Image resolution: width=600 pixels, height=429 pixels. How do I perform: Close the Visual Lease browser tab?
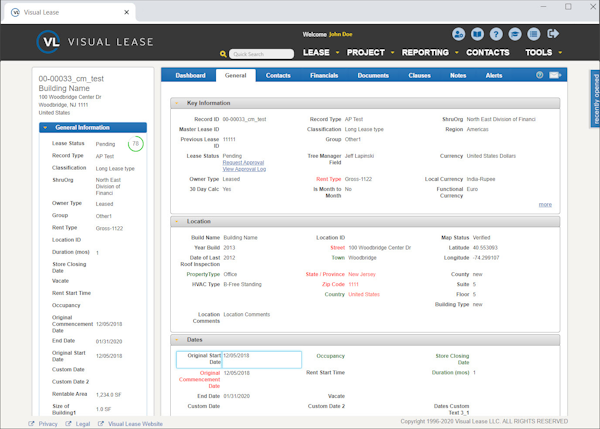tap(127, 12)
